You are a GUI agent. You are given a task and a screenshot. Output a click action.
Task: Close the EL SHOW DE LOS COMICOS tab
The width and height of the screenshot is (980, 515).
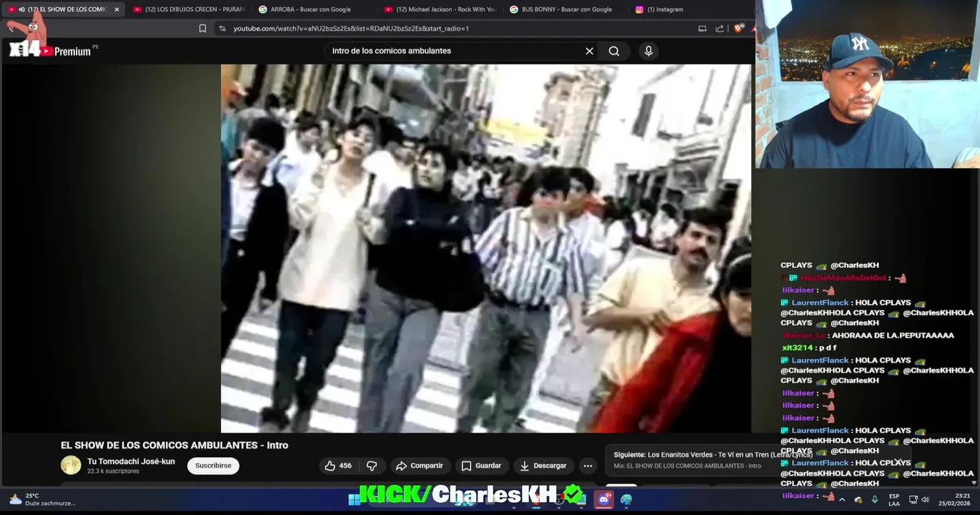click(117, 9)
